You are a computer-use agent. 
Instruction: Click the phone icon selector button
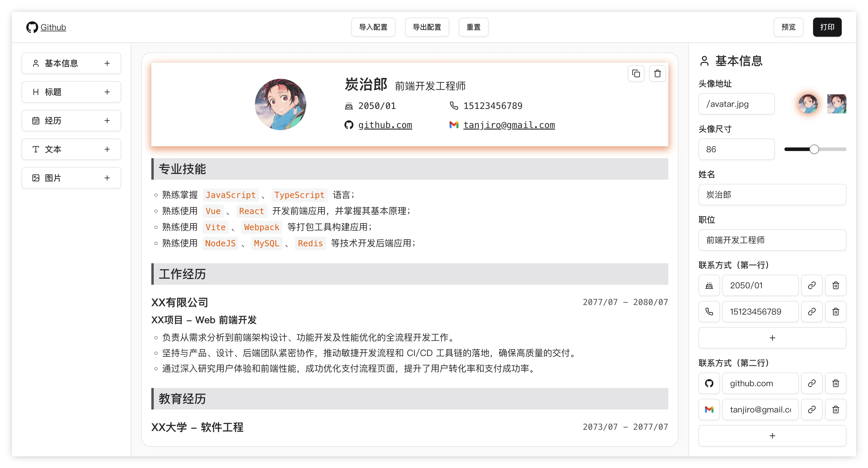pyautogui.click(x=709, y=312)
